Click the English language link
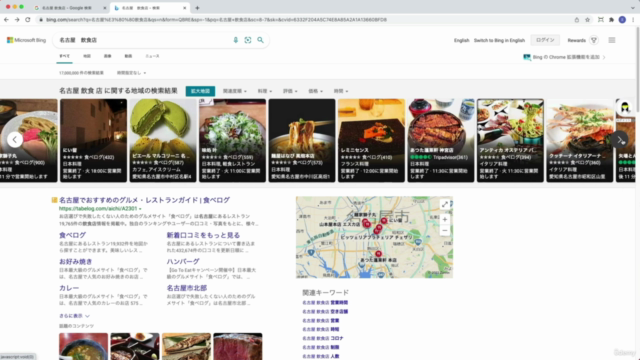 [462, 40]
